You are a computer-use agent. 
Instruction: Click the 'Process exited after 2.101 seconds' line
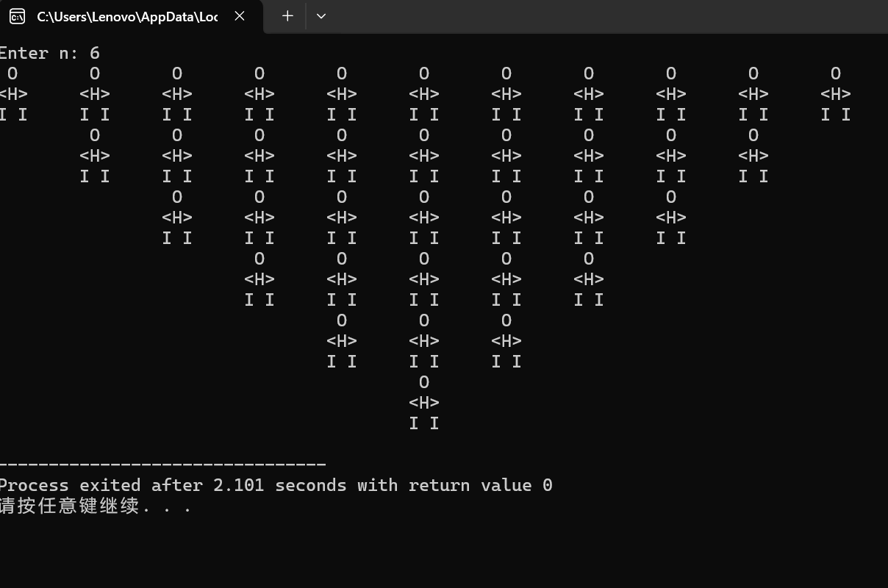coord(276,485)
